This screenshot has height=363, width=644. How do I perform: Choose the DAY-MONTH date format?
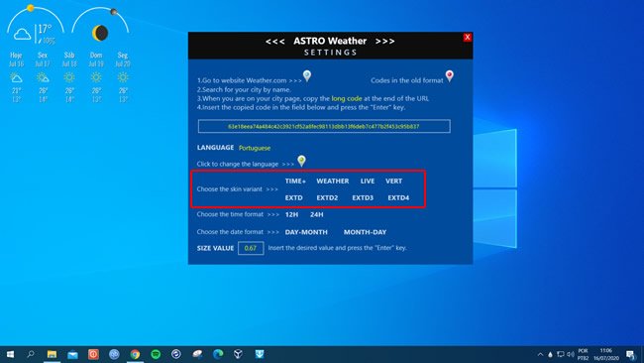coord(306,232)
